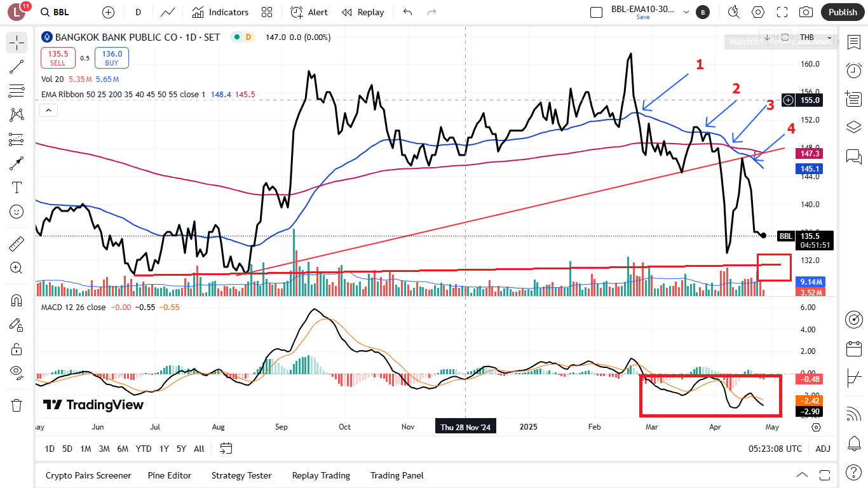Open the forecasting and measurement tools
This screenshot has width=868, height=488.
pyautogui.click(x=17, y=139)
